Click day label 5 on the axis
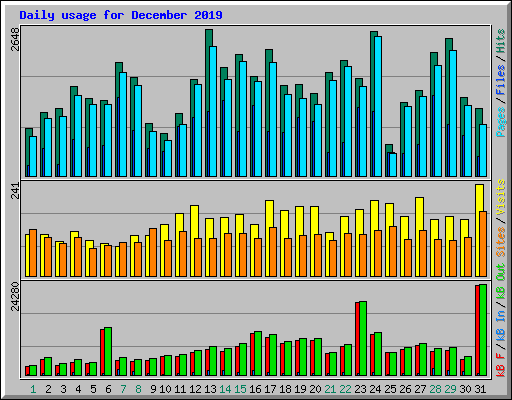This screenshot has width=512, height=400. [93, 389]
